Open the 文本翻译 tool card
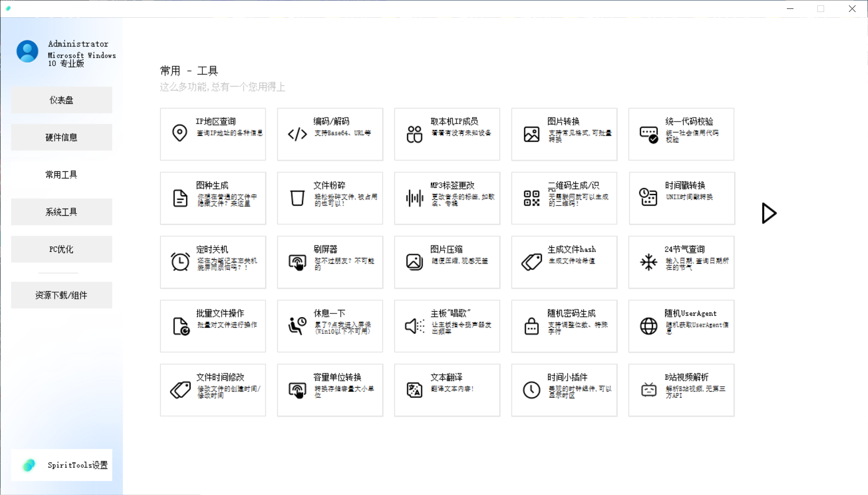Image resolution: width=868 pixels, height=495 pixels. pyautogui.click(x=447, y=390)
